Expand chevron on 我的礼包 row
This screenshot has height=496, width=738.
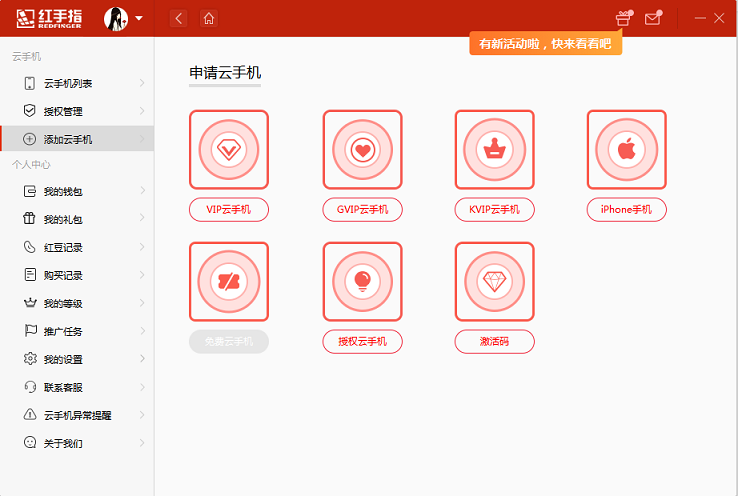[x=142, y=218]
